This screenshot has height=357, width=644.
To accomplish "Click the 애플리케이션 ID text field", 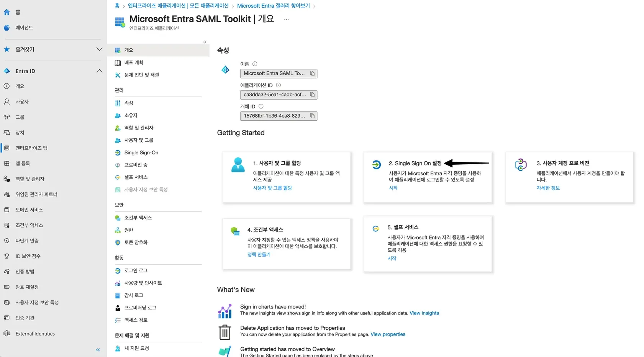I will click(279, 95).
